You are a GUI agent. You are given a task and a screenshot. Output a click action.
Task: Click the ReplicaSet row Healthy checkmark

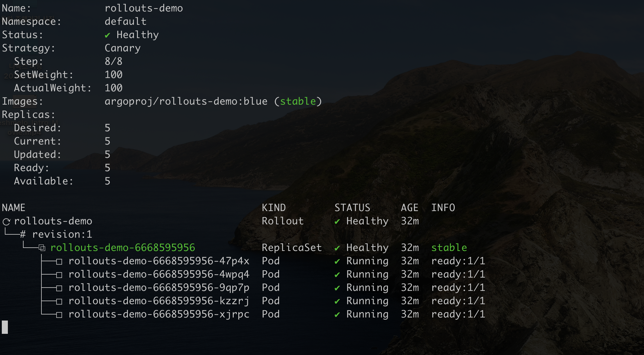pyautogui.click(x=337, y=248)
